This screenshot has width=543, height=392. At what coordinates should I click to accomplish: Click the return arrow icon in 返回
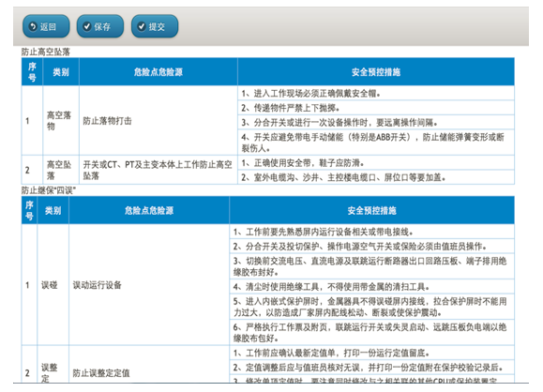click(x=33, y=26)
